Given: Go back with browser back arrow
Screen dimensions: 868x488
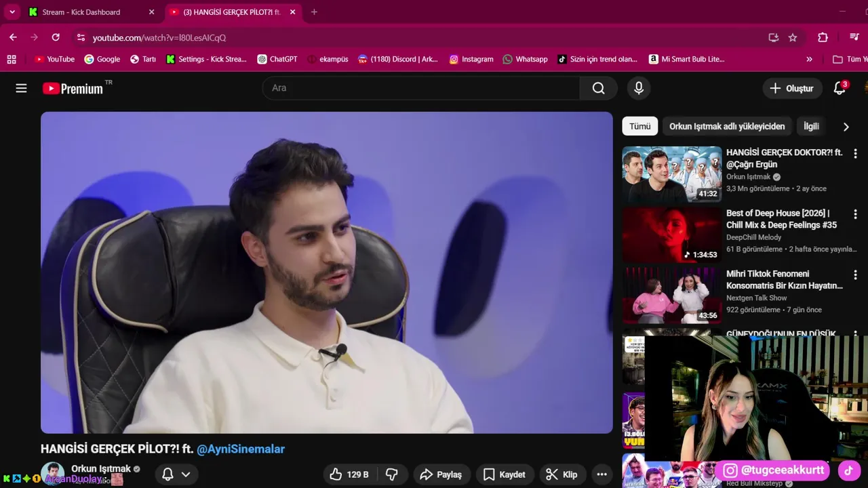Looking at the screenshot, I should click(13, 37).
